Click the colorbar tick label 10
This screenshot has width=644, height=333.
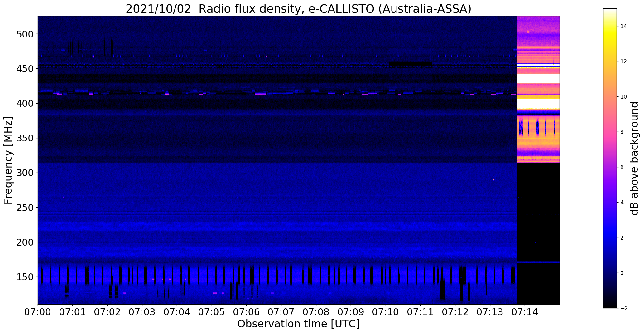click(x=624, y=97)
